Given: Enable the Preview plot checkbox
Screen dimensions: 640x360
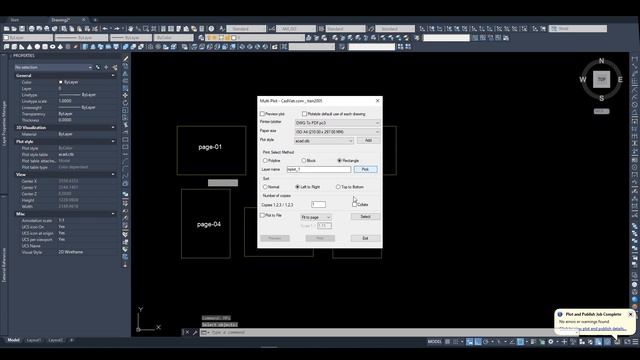Looking at the screenshot, I should click(262, 114).
